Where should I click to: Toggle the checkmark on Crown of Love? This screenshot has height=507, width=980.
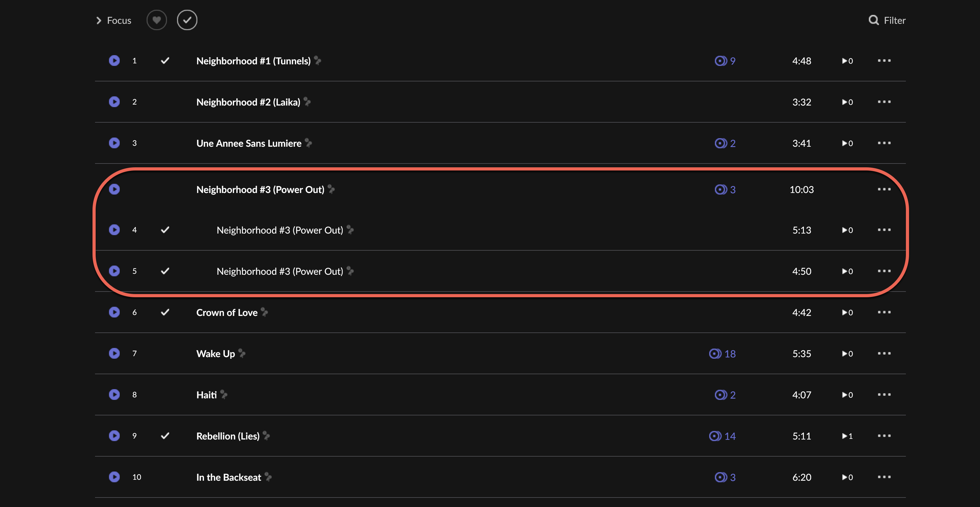click(165, 312)
